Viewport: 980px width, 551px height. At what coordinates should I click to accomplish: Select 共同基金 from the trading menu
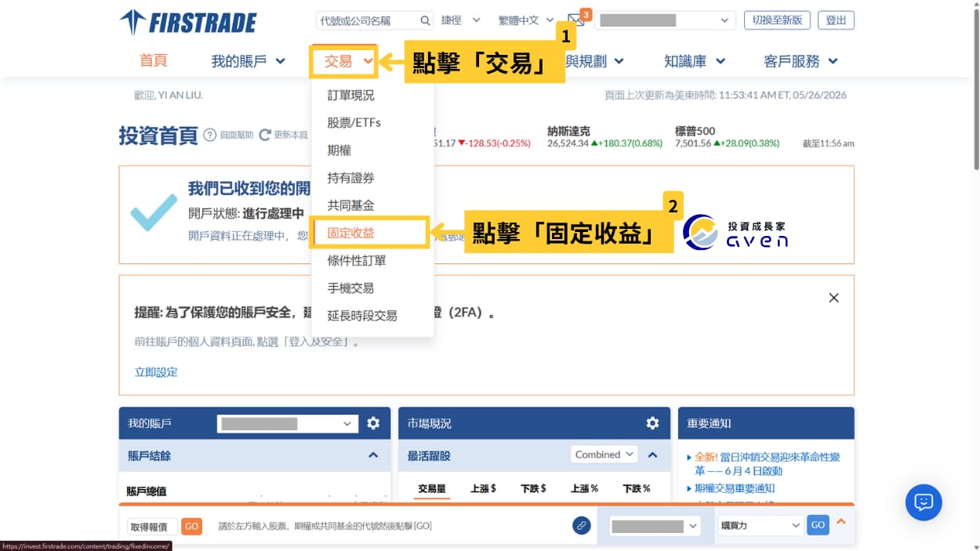350,205
